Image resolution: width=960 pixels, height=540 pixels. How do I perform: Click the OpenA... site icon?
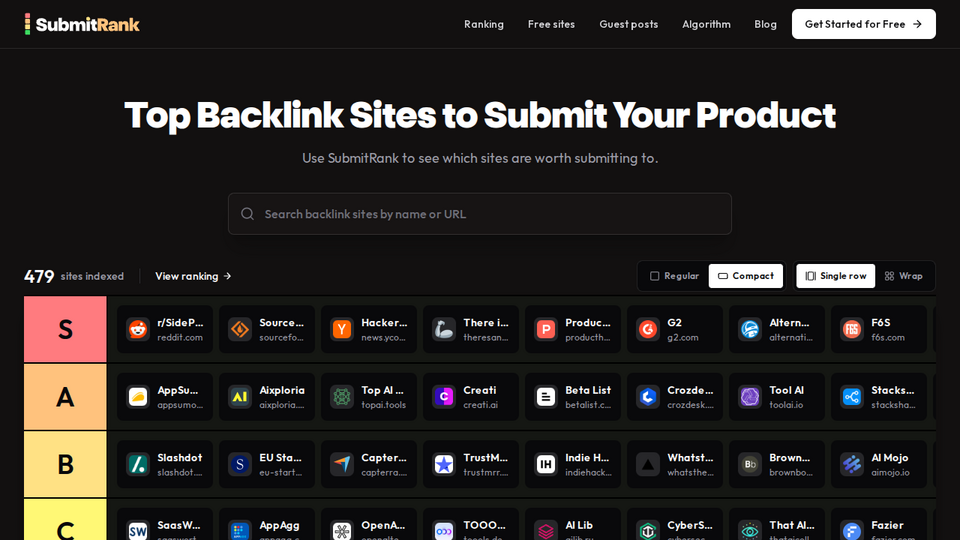342,530
